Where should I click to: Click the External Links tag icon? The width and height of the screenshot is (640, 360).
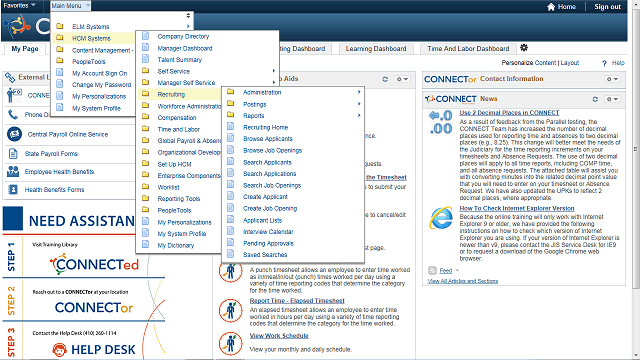click(x=10, y=77)
